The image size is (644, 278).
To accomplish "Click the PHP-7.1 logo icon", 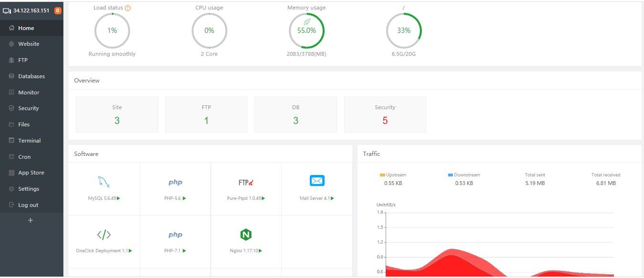I will [175, 235].
